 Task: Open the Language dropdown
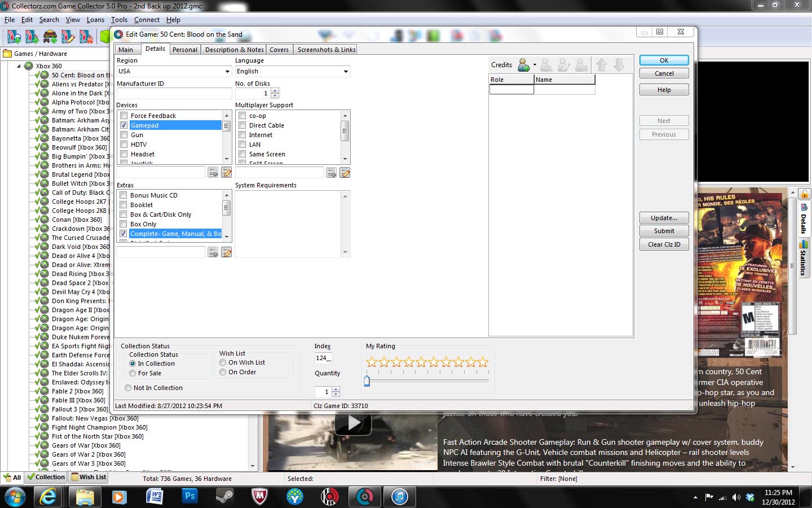[346, 71]
